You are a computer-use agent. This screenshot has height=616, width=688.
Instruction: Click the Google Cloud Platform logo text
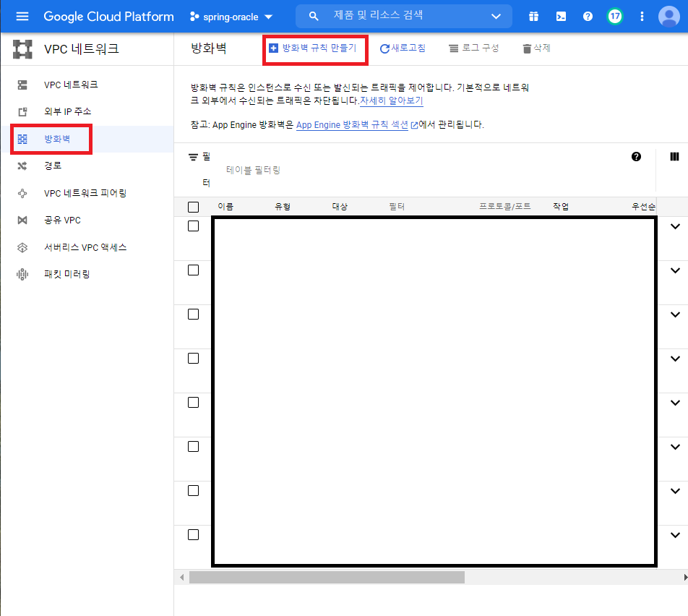pyautogui.click(x=108, y=17)
